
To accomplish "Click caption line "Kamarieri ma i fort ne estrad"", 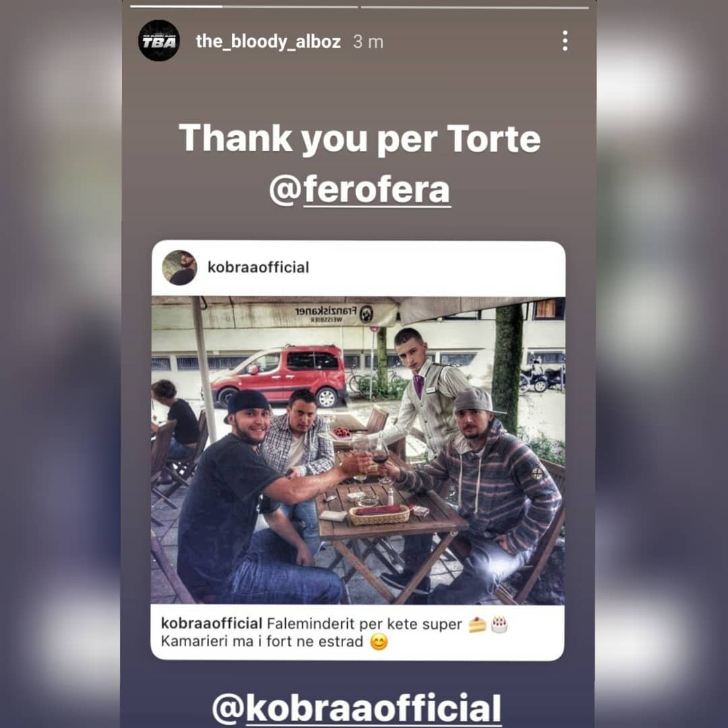I will coord(262,642).
